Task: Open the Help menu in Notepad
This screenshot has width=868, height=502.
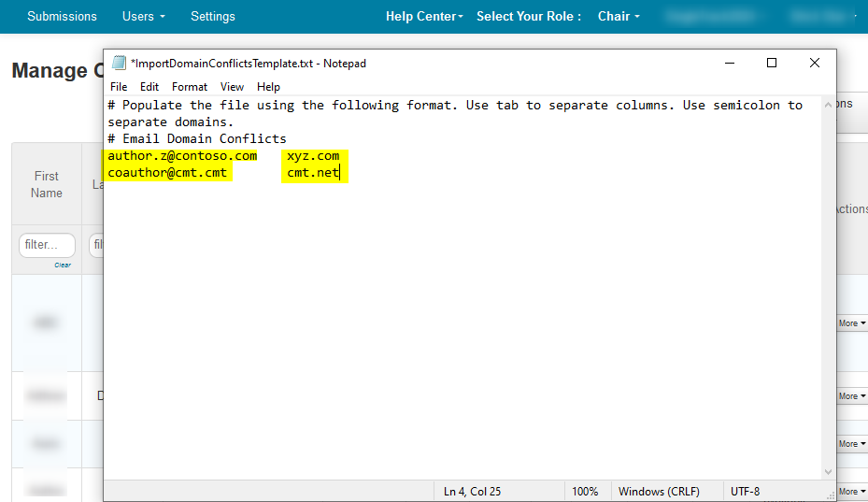Action: tap(268, 87)
